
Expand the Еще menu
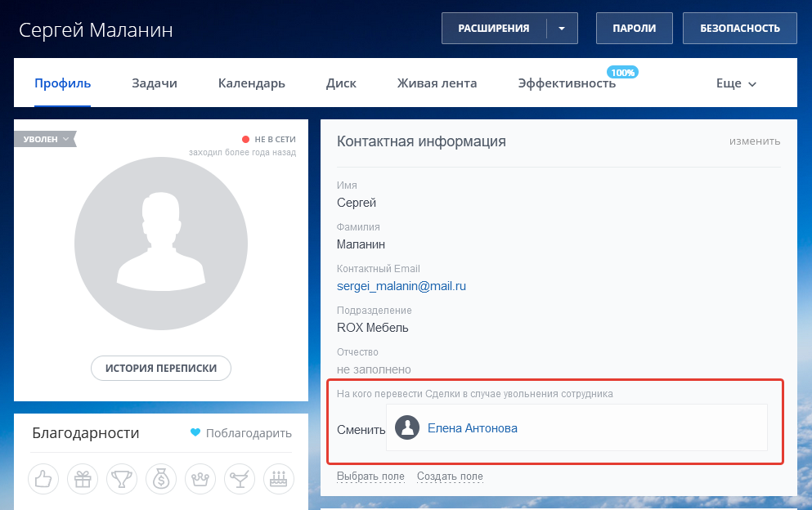[736, 83]
